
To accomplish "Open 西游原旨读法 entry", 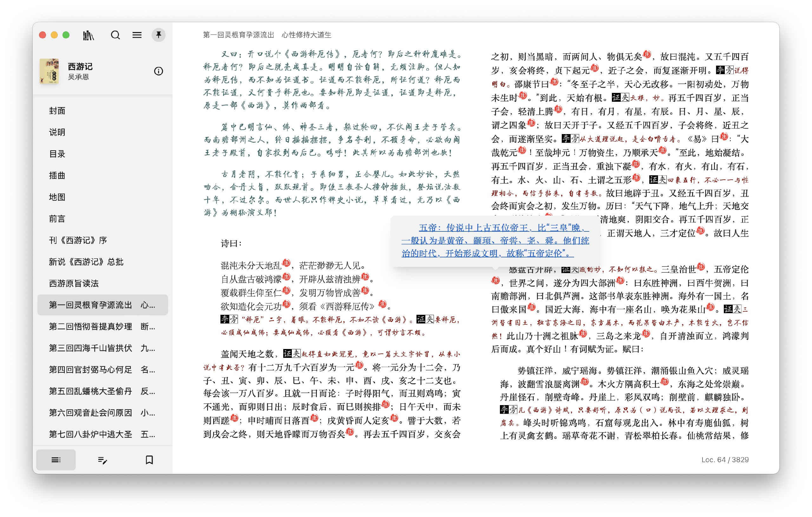I will pyautogui.click(x=102, y=283).
